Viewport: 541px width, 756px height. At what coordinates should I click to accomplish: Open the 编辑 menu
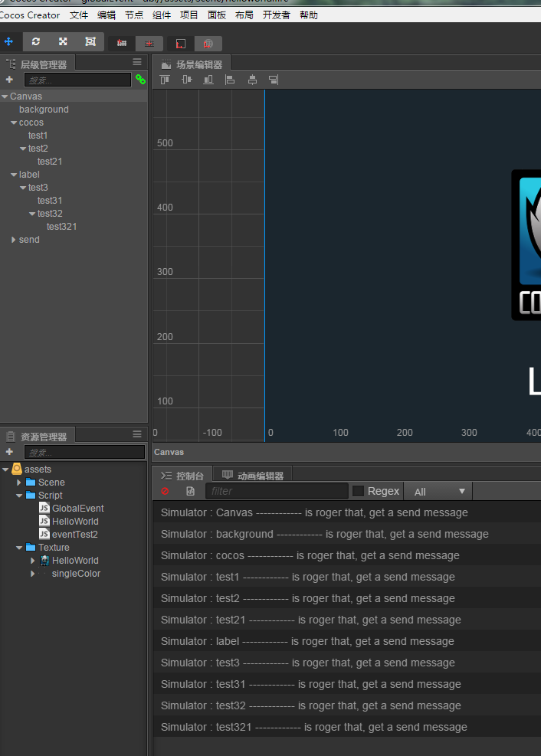click(107, 15)
